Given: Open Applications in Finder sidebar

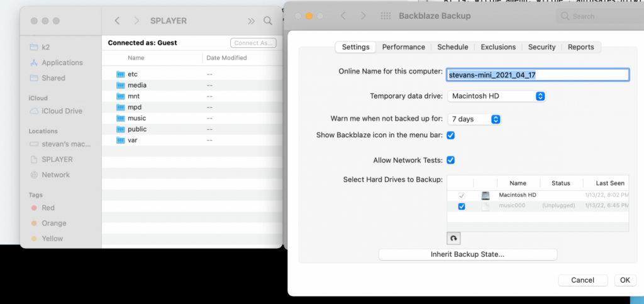Looking at the screenshot, I should tap(56, 62).
